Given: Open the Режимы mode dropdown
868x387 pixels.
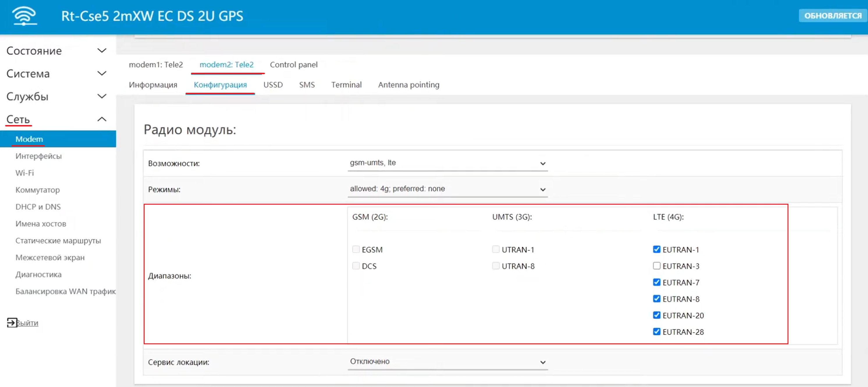Looking at the screenshot, I should (447, 189).
